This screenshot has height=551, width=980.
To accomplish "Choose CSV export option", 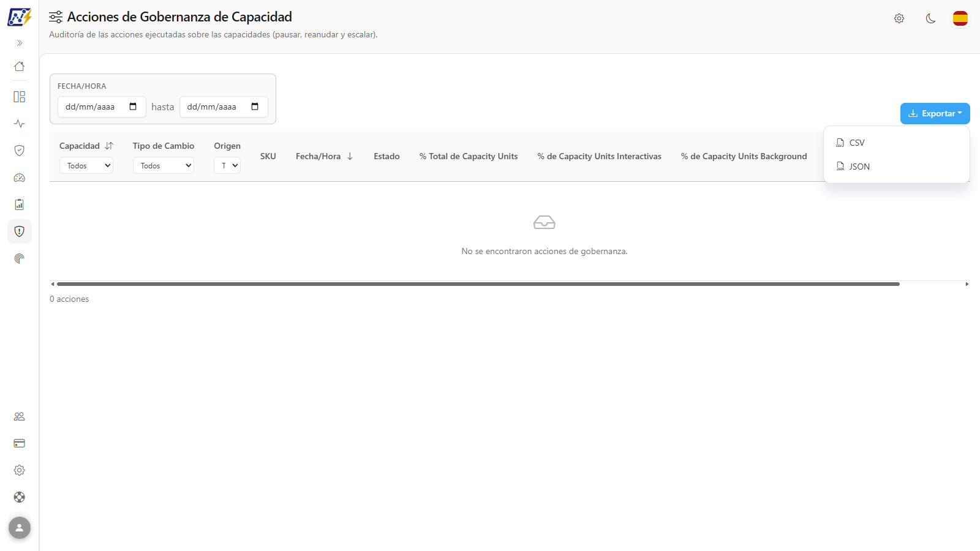I will [897, 143].
